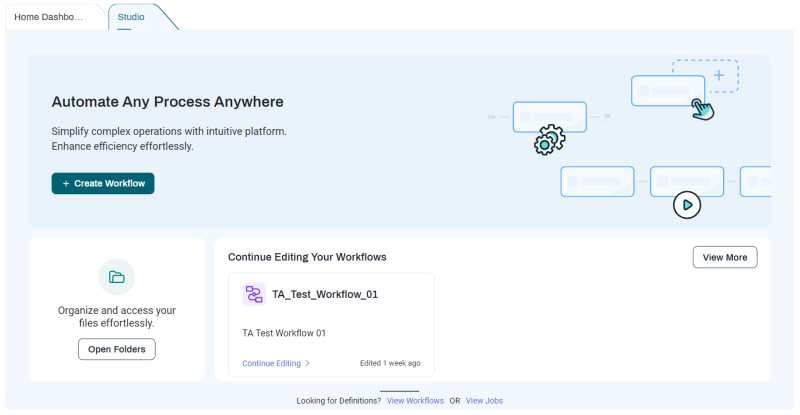
Task: Open the View Jobs link
Action: pyautogui.click(x=484, y=400)
